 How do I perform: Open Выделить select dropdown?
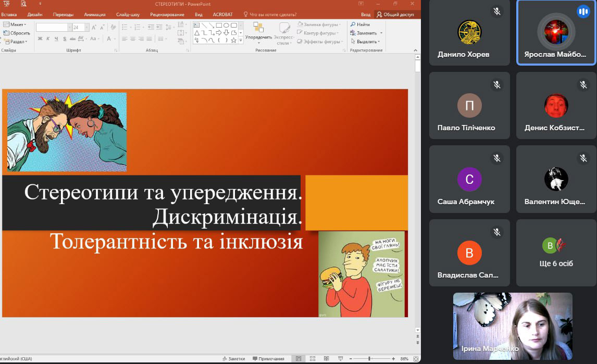point(365,42)
